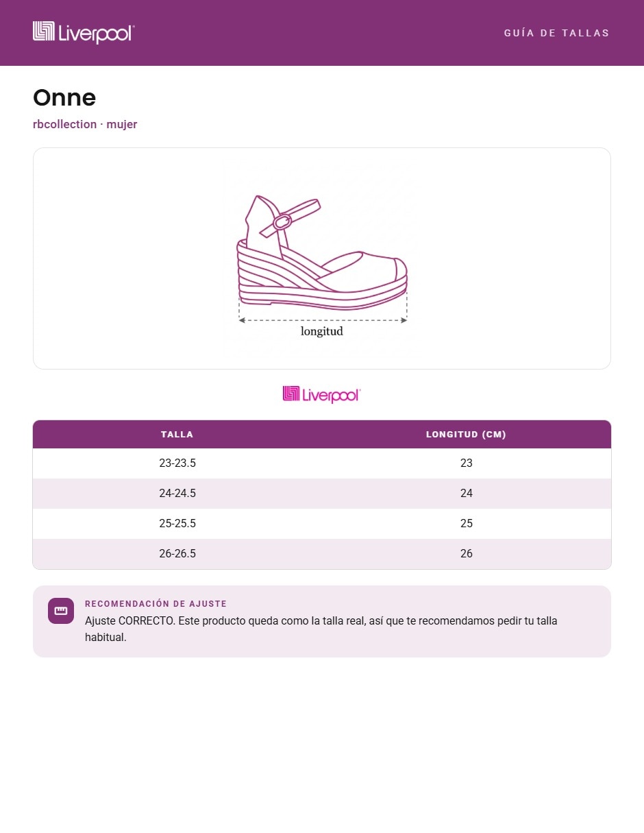Viewport: 644px width, 833px height.
Task: Click the length value 26
Action: tap(467, 554)
